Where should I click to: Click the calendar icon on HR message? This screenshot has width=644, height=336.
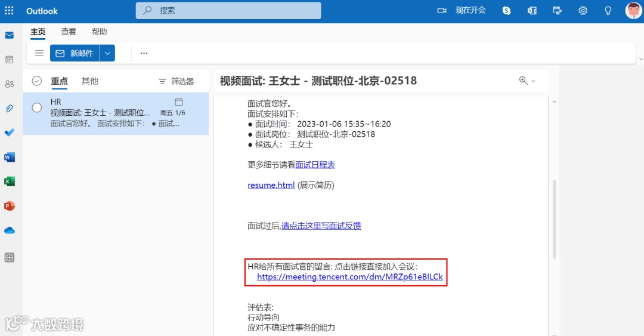pos(179,101)
